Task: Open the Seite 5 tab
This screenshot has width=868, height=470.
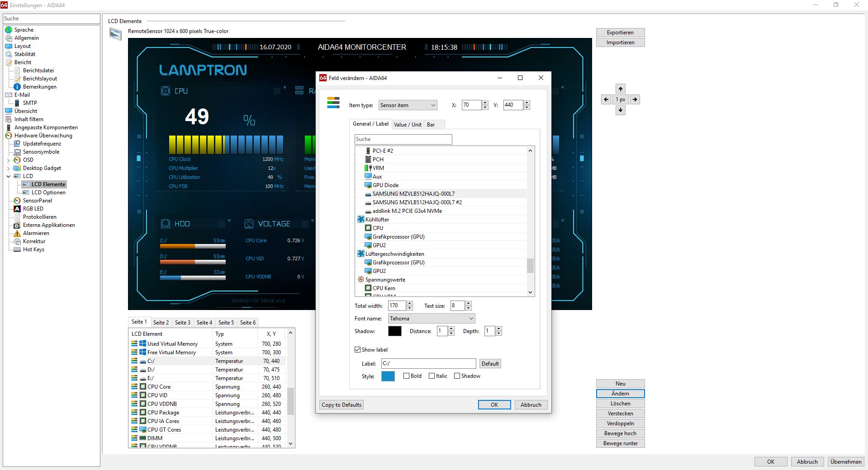Action: point(226,323)
